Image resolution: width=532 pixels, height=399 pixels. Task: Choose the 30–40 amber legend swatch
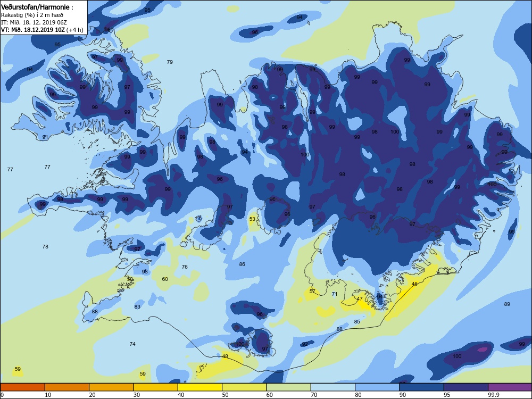156,387
